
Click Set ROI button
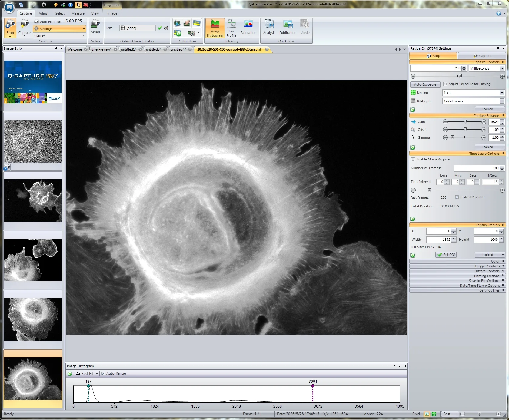[446, 255]
